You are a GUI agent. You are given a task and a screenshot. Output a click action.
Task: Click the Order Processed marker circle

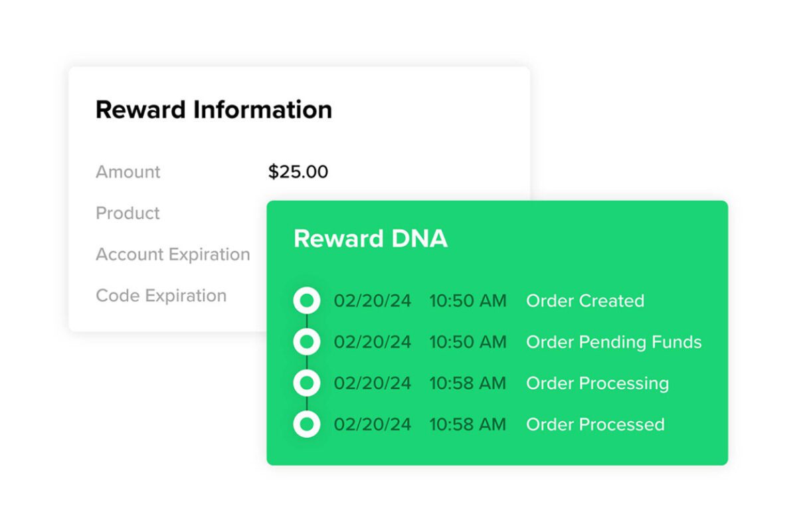point(306,424)
